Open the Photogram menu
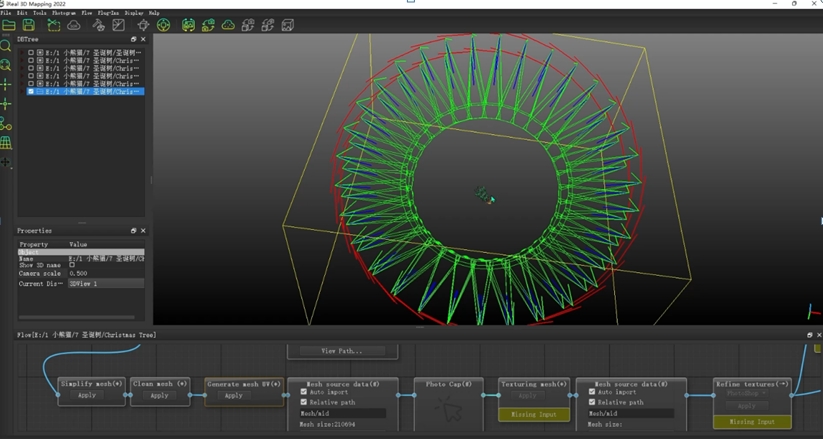This screenshot has height=439, width=823. coord(64,13)
